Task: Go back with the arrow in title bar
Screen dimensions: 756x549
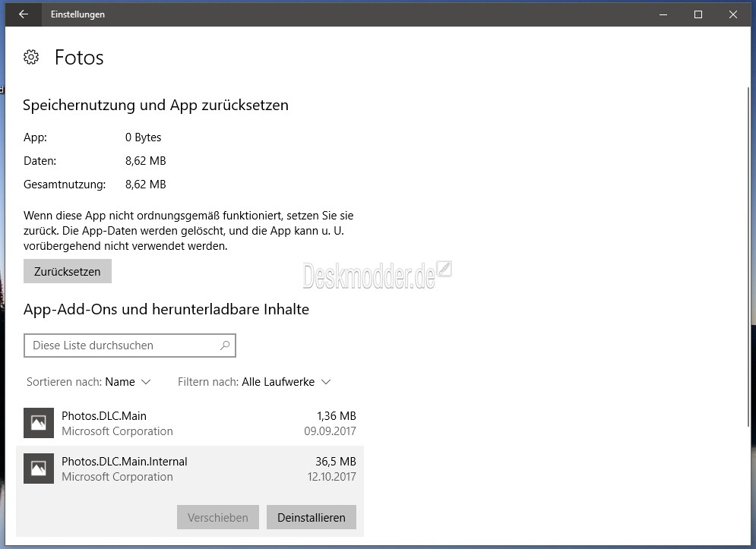Action: click(x=23, y=14)
